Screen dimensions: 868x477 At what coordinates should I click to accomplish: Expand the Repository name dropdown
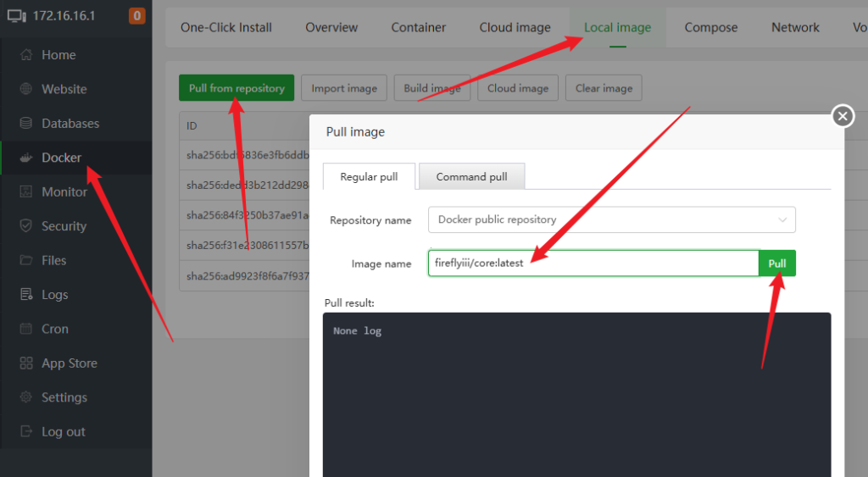[x=612, y=219]
